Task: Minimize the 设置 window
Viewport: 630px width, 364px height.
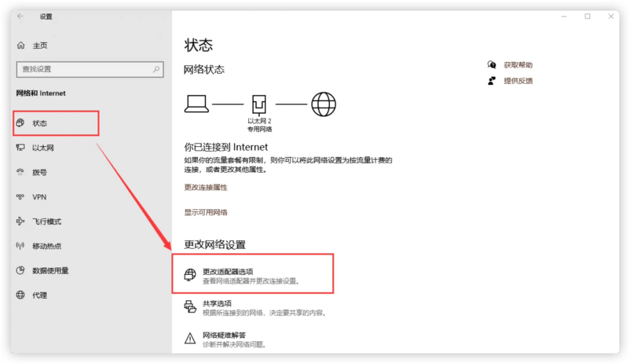Action: pos(564,16)
